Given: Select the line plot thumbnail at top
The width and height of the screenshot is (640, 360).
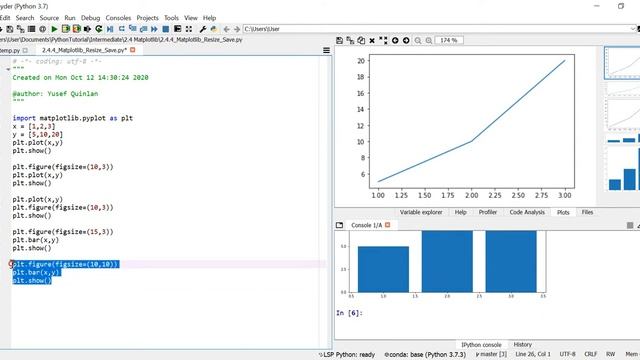Looking at the screenshot, I should [x=622, y=63].
